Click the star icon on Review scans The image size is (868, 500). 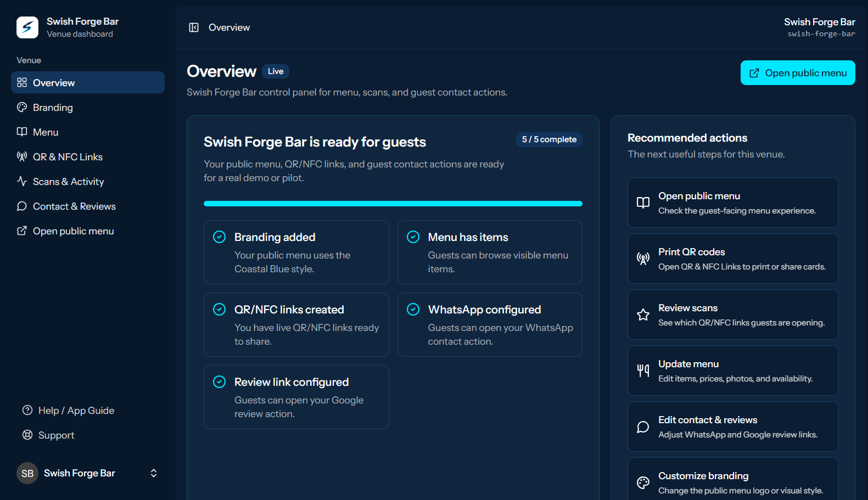pyautogui.click(x=643, y=314)
